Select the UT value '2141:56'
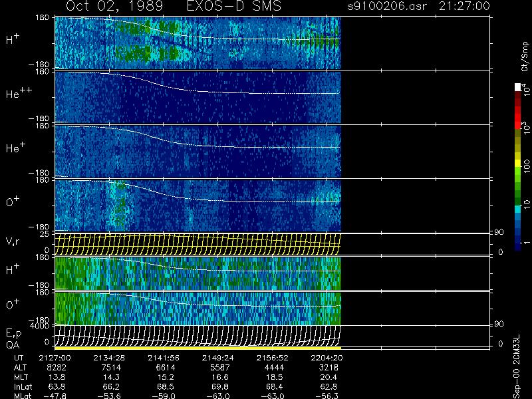Viewport: 532px width, 399px height. pyautogui.click(x=164, y=358)
